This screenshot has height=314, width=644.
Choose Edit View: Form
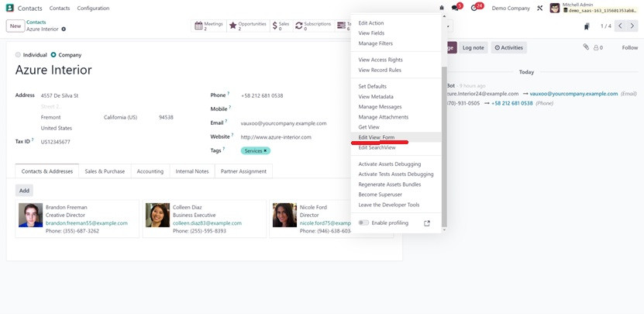click(396, 137)
